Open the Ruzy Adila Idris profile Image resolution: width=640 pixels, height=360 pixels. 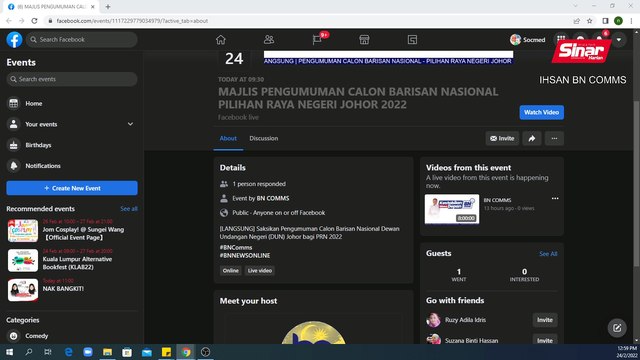tap(465, 320)
